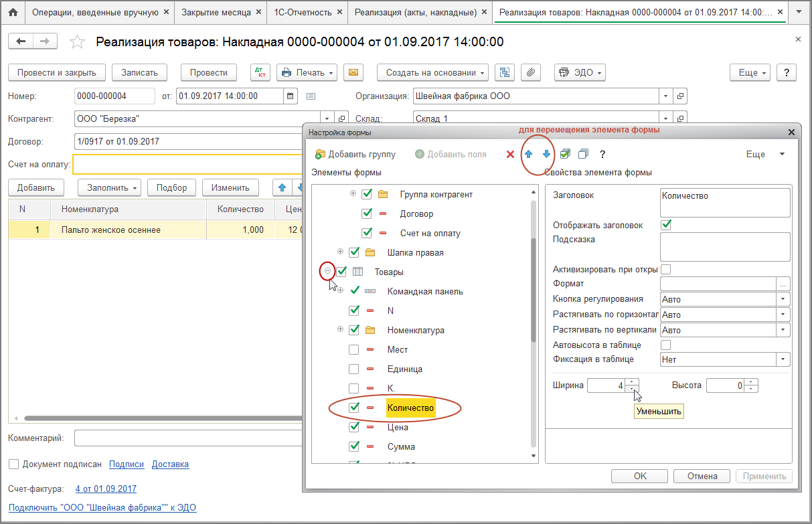
Task: Open the Печать dropdown menu
Action: point(307,72)
